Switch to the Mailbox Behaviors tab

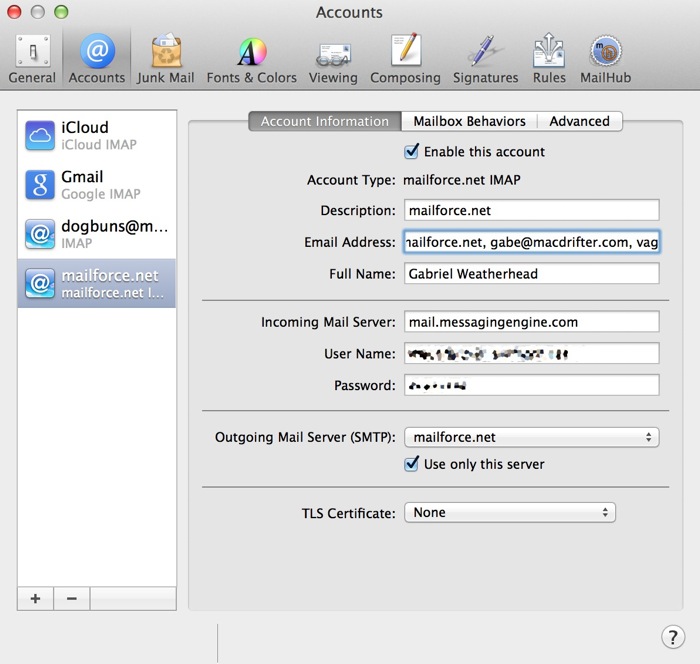(469, 121)
